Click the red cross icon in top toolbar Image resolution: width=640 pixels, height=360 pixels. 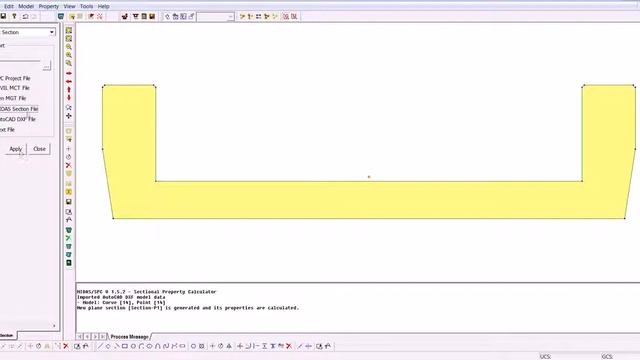[x=100, y=16]
